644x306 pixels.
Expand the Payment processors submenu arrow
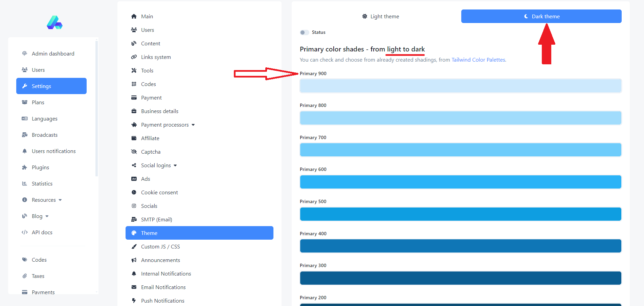193,125
